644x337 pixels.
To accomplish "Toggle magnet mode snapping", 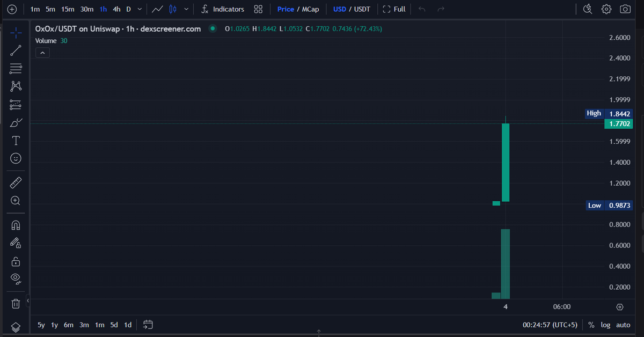I will (x=16, y=225).
